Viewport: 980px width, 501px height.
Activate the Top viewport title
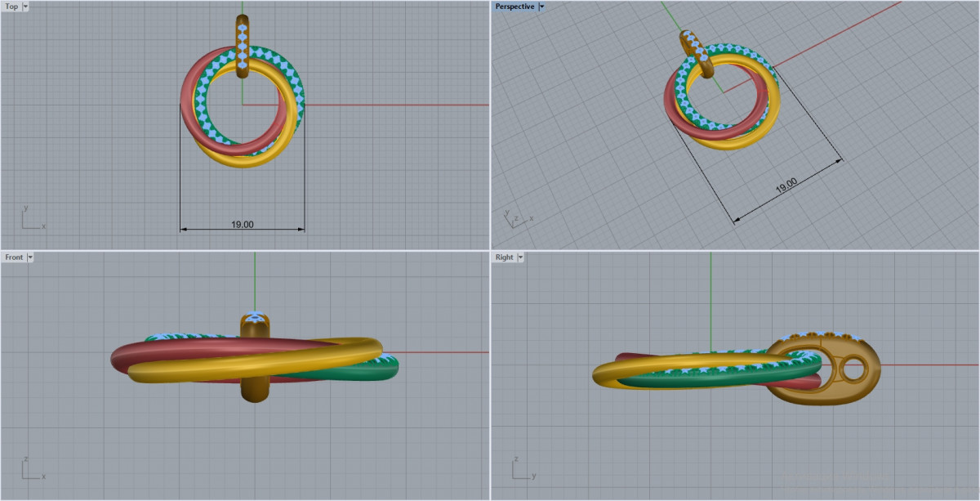(11, 7)
